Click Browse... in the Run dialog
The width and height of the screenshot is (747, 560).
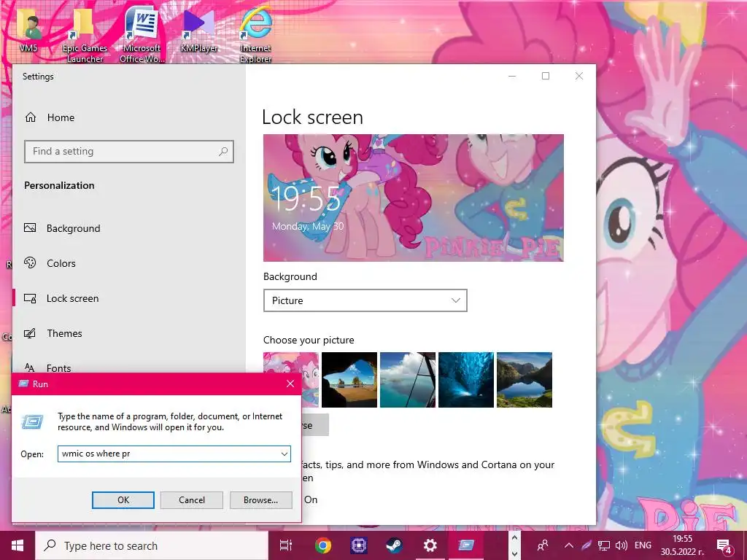point(260,500)
